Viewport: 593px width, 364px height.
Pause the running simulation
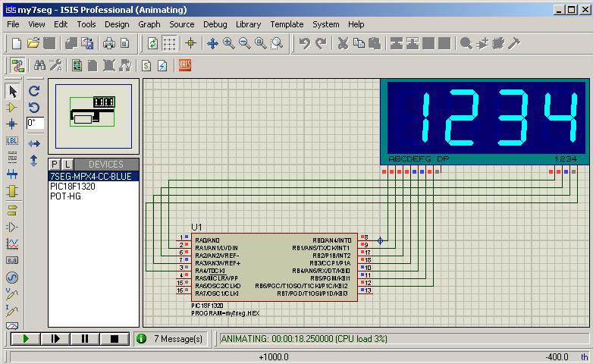[x=84, y=339]
